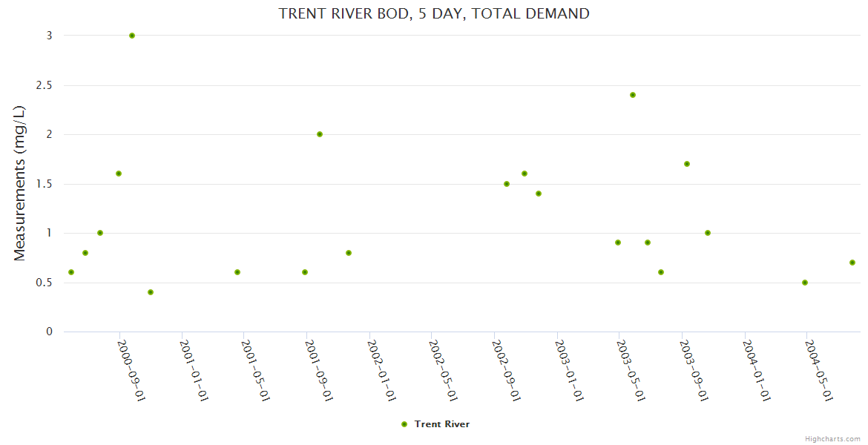Click the 2 mg/L data point

point(320,134)
